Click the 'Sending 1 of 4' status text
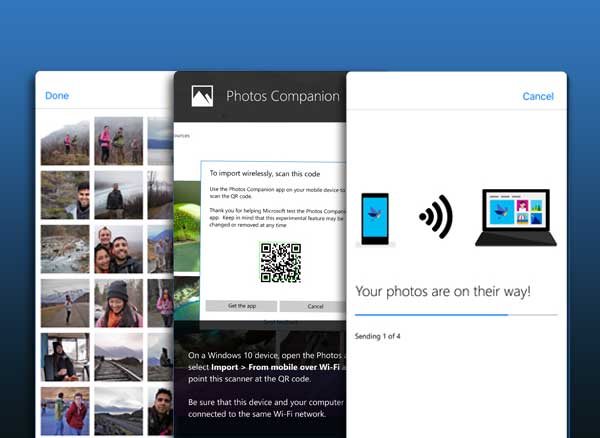This screenshot has width=600, height=438. [x=377, y=336]
